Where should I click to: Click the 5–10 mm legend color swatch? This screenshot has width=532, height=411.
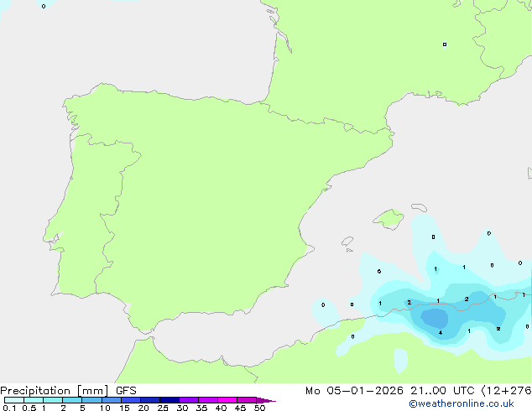pos(91,400)
